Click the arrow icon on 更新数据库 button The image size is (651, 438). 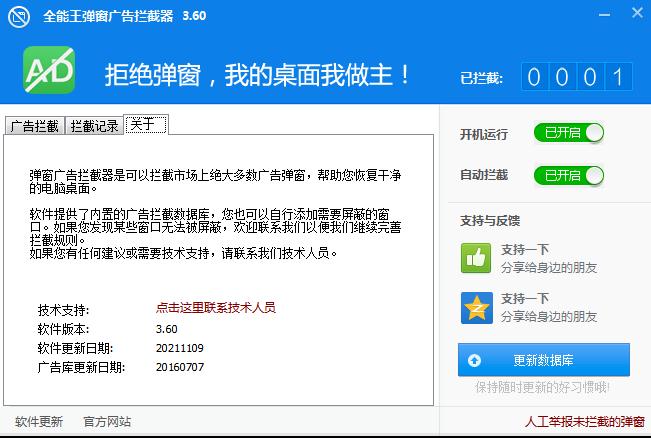click(474, 360)
